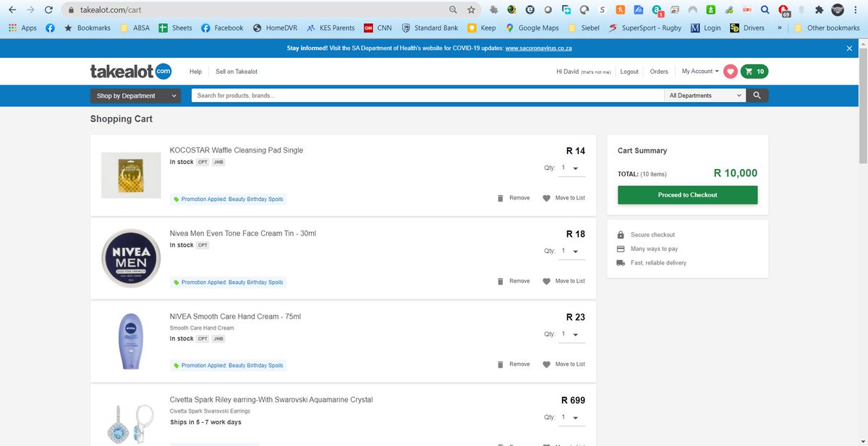
Task: Open the Nivea Men tin thumbnail
Action: click(131, 258)
